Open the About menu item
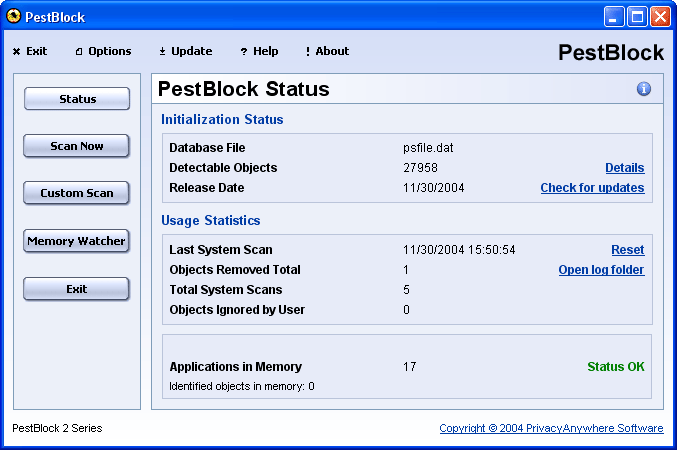Image resolution: width=677 pixels, height=450 pixels. [x=327, y=51]
